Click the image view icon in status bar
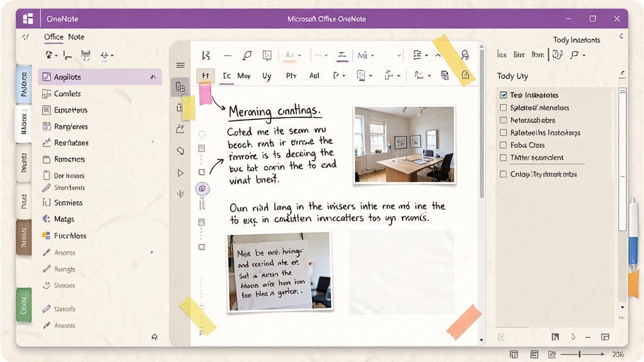The width and height of the screenshot is (644, 362). click(x=552, y=354)
